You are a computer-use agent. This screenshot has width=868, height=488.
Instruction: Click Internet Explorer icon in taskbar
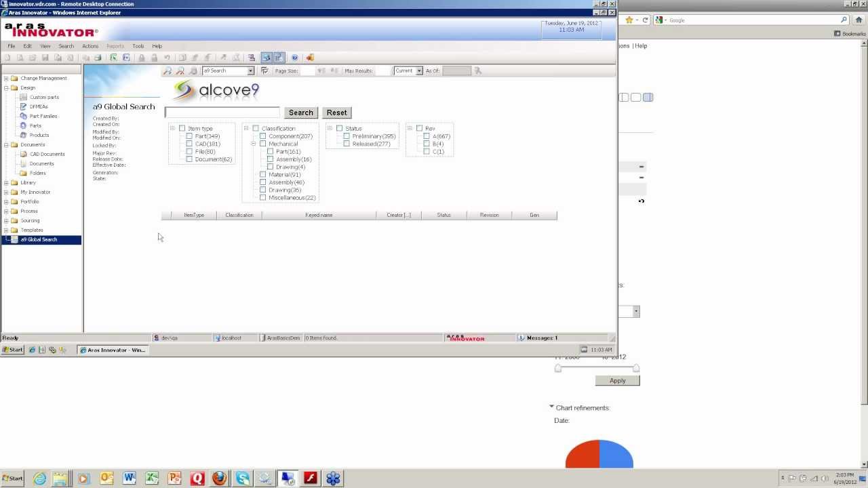coord(40,479)
